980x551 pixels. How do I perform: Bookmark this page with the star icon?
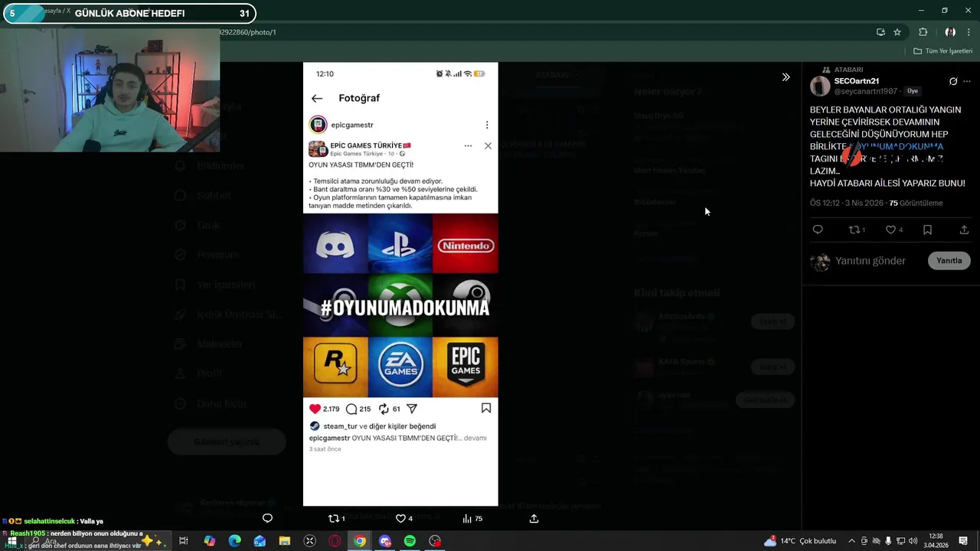tap(897, 32)
